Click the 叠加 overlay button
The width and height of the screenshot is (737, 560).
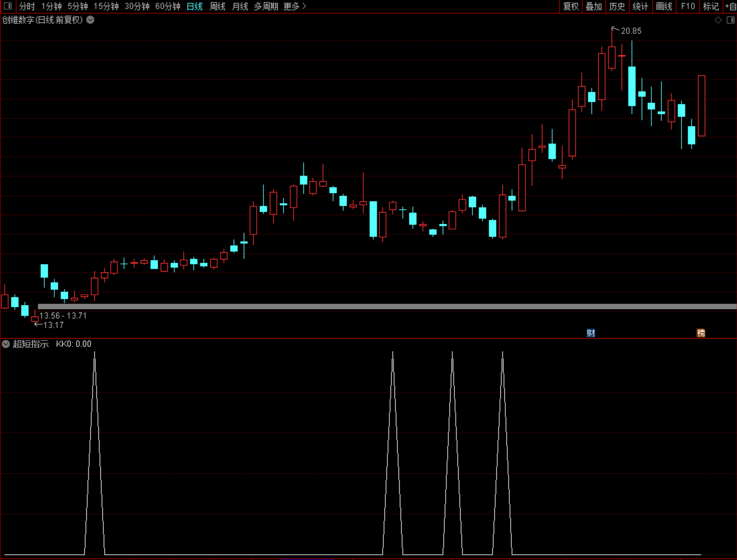[594, 6]
